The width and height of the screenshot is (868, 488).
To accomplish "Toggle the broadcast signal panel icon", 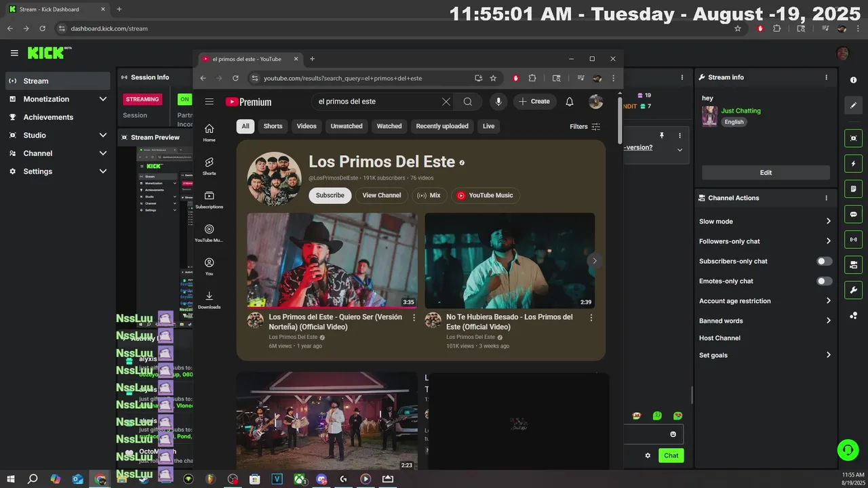I will point(853,239).
